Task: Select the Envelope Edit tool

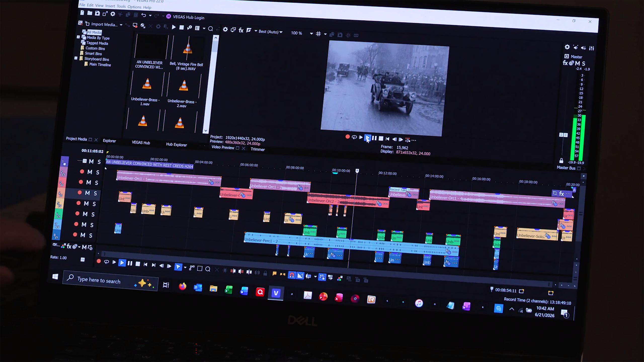Action: pyautogui.click(x=192, y=268)
